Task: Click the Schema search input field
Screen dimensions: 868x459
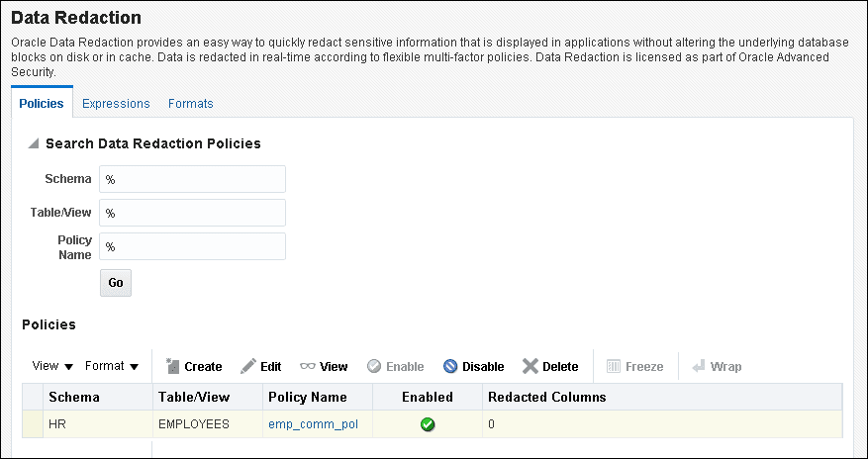Action: click(x=192, y=179)
